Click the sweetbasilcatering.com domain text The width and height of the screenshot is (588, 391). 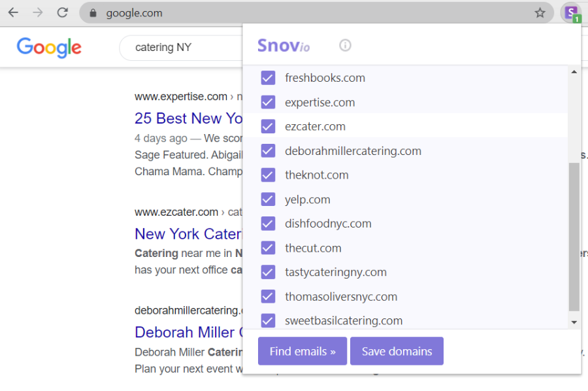pos(344,321)
